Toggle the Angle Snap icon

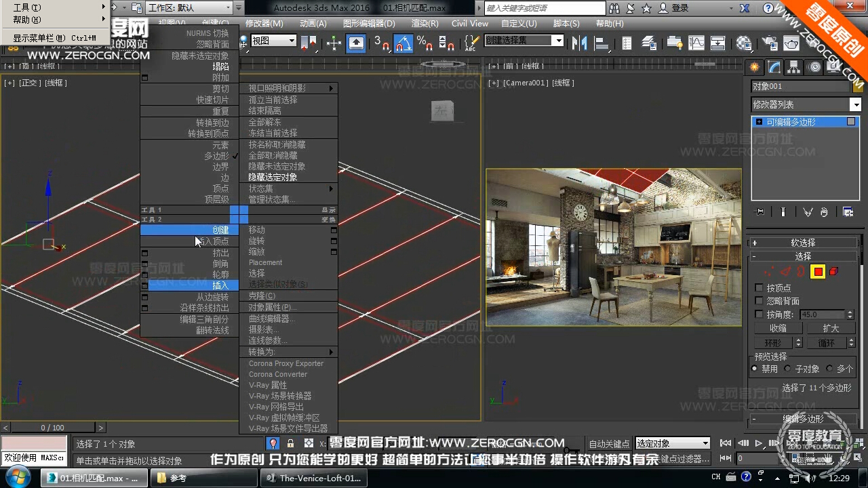tap(403, 43)
